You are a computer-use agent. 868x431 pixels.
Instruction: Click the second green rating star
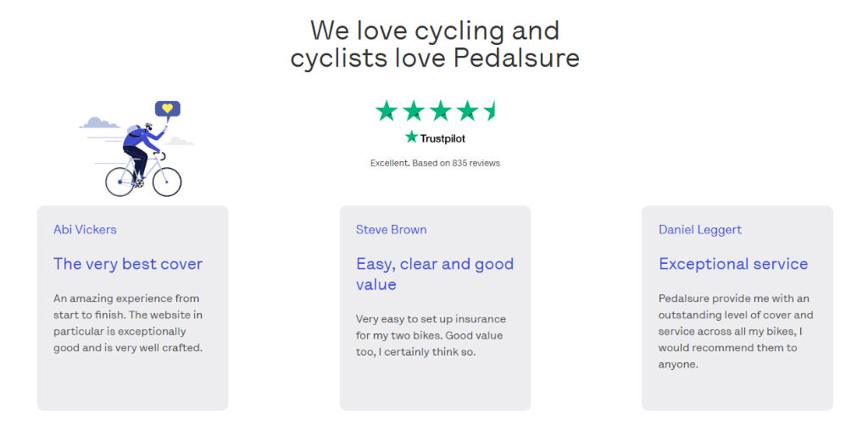click(414, 110)
